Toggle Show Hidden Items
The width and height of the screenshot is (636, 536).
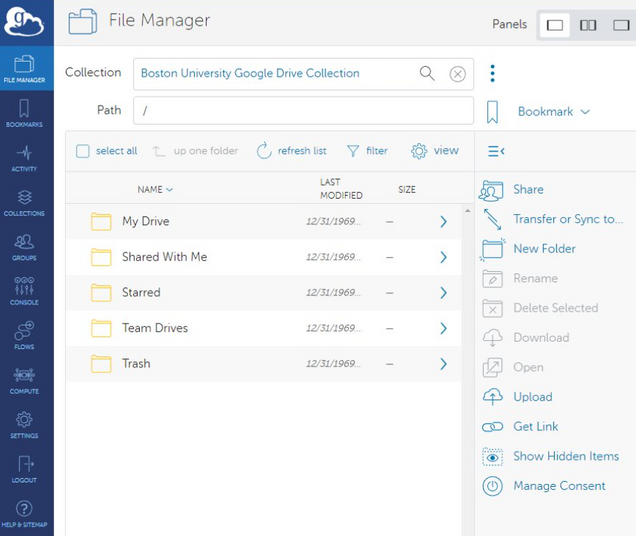[550, 456]
